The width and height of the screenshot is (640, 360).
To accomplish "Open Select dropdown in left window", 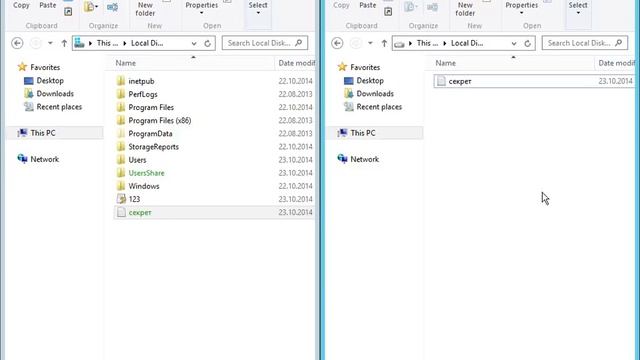I will pyautogui.click(x=258, y=9).
